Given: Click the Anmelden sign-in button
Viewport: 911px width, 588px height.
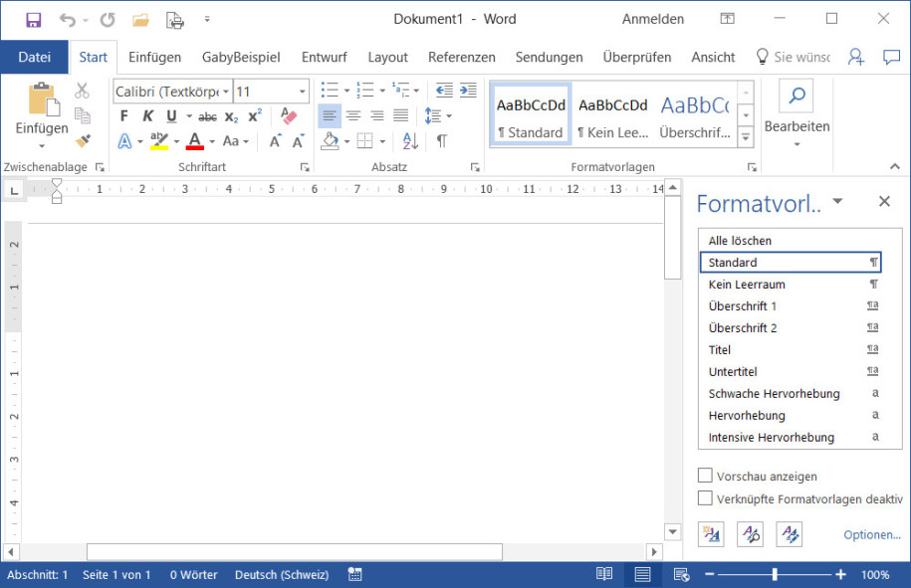Looking at the screenshot, I should pos(653,19).
